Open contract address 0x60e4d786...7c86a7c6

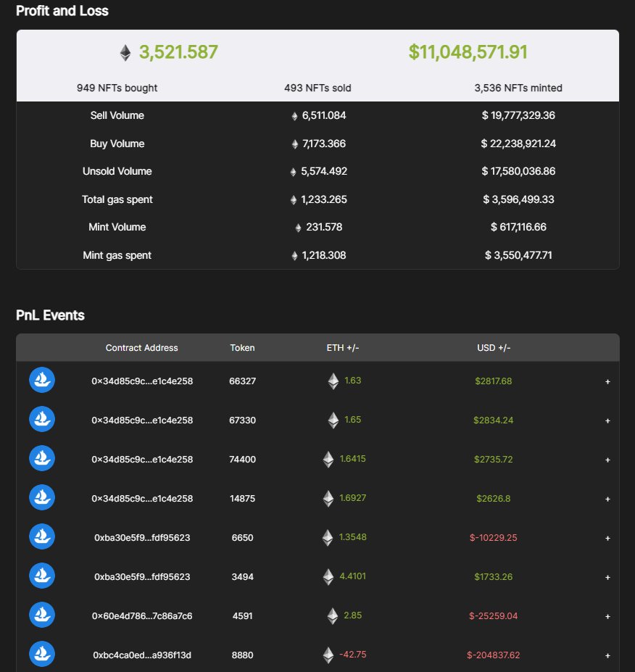[142, 616]
